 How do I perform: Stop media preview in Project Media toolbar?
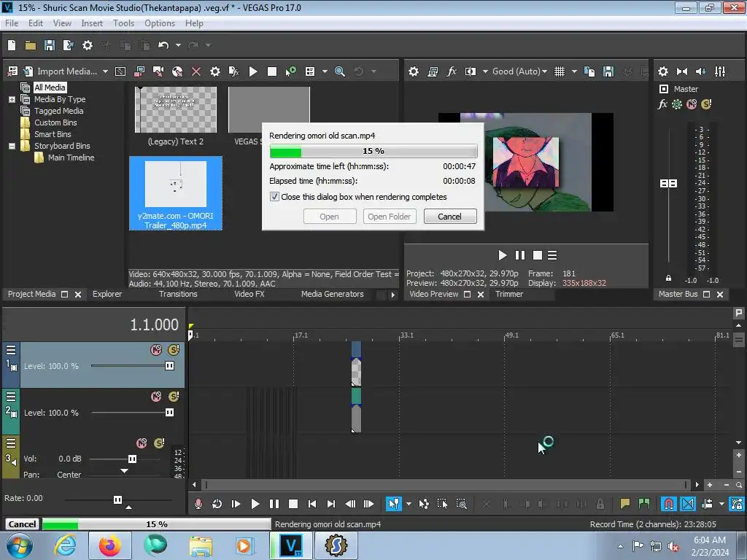coord(272,71)
